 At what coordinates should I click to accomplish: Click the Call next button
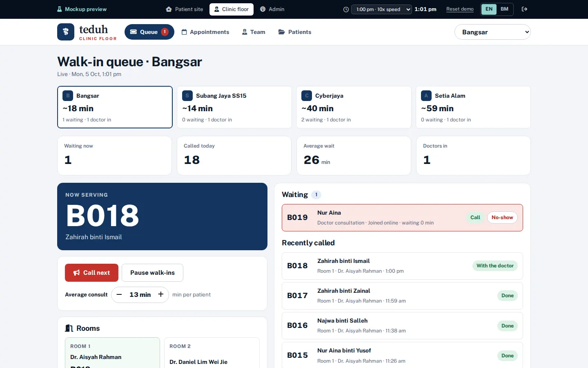91,273
